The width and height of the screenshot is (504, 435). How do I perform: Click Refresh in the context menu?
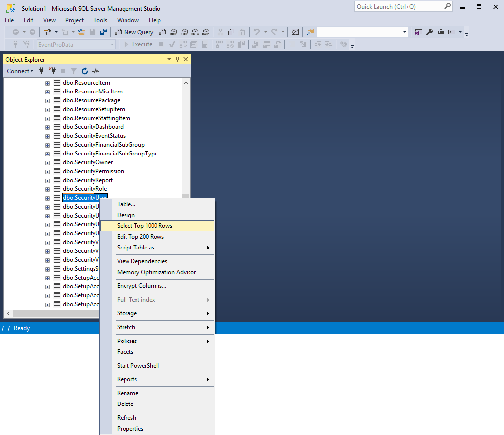tap(157, 418)
